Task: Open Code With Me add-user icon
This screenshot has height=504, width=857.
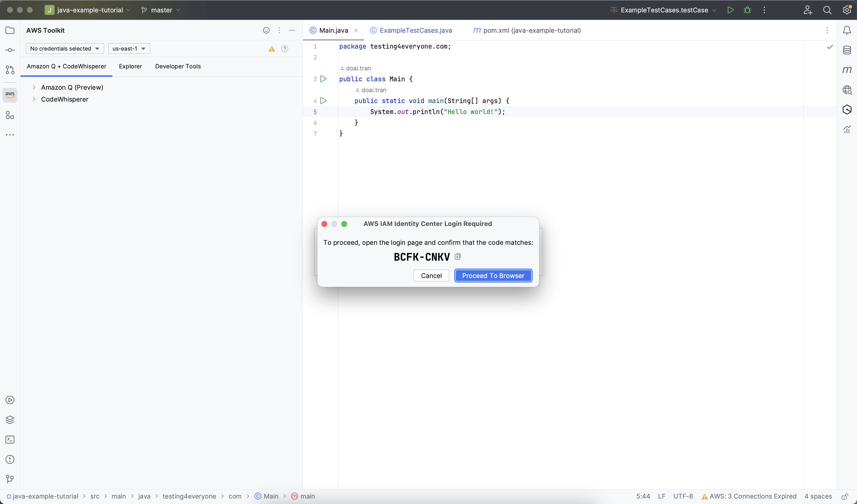Action: pos(808,10)
